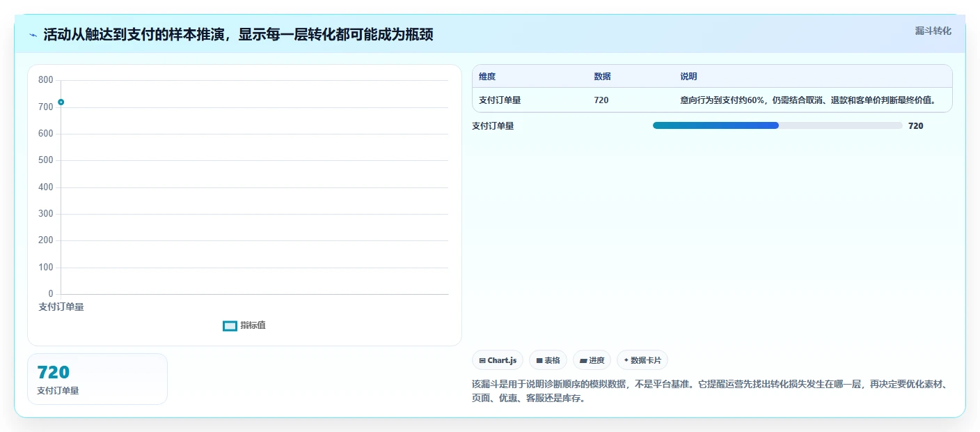Click the data point at 720 on chart
This screenshot has height=432, width=980.
coord(61,102)
